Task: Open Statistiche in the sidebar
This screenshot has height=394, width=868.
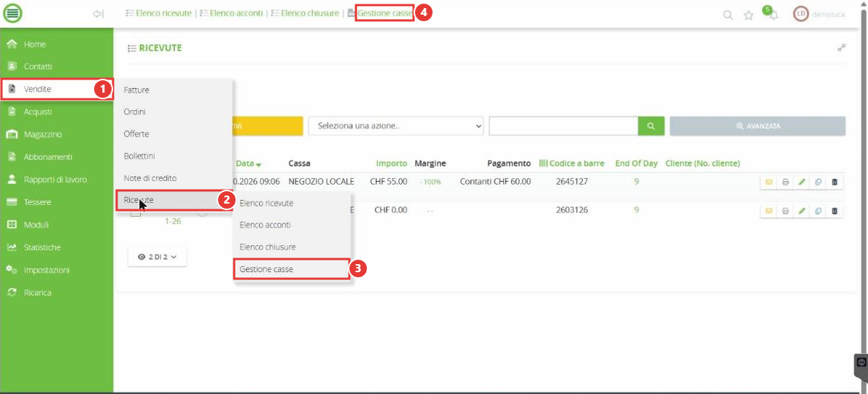Action: 56,247
